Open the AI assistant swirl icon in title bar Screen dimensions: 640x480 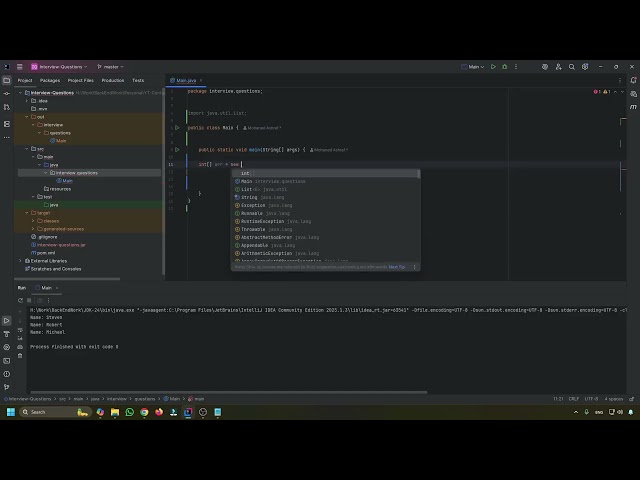(x=545, y=67)
